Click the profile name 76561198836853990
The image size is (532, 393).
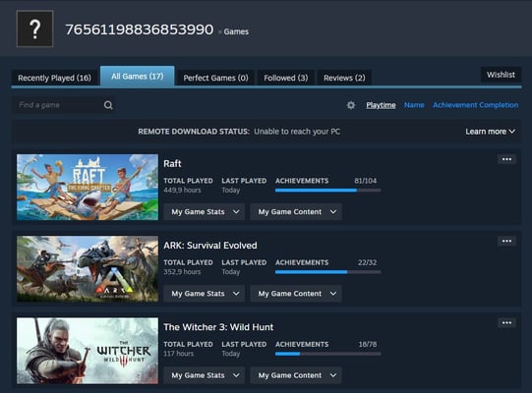[140, 29]
